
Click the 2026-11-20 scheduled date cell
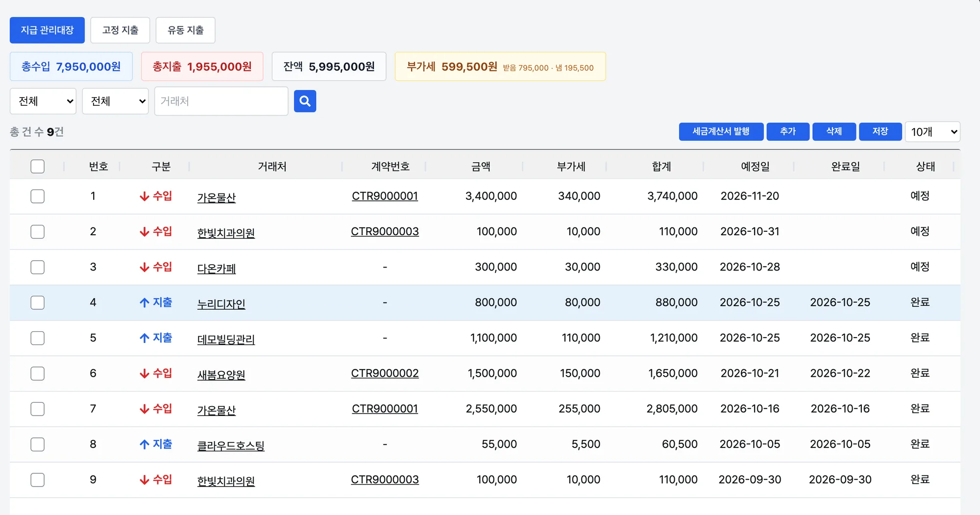click(750, 196)
